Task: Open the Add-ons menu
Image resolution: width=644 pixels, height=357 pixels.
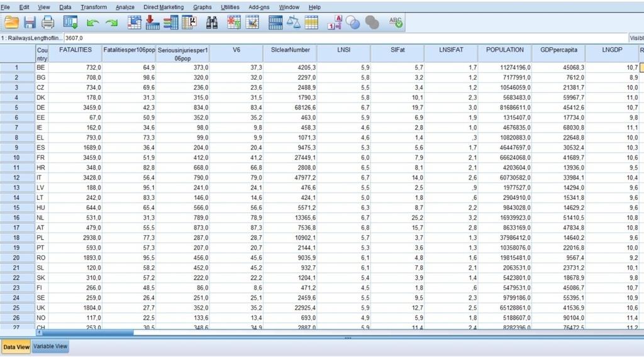Action: pos(258,7)
